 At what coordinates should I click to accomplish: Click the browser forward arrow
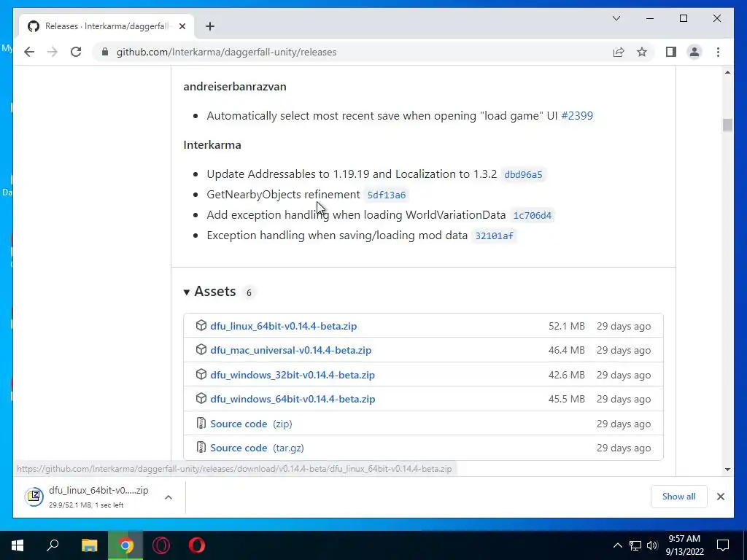click(x=53, y=52)
